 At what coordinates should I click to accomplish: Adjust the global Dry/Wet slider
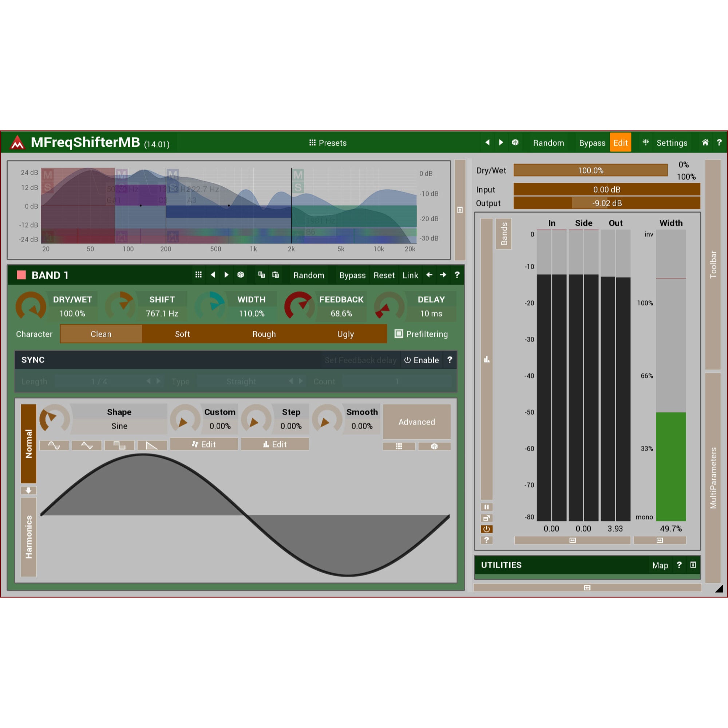click(x=590, y=170)
